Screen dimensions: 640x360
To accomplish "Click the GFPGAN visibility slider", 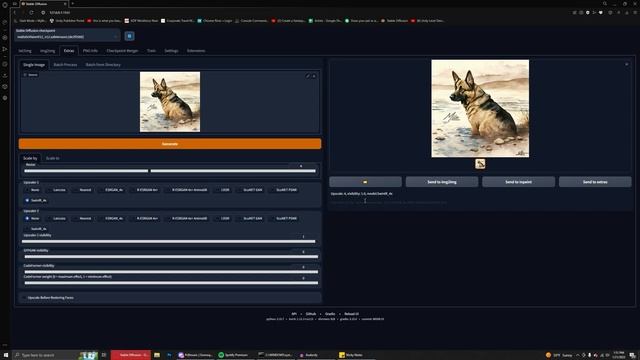I will tap(171, 257).
